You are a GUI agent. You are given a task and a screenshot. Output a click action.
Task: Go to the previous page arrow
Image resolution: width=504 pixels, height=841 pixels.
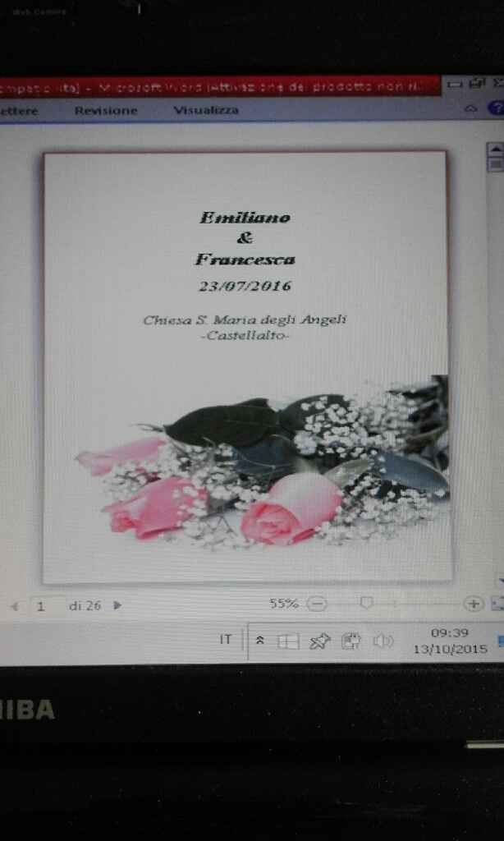pyautogui.click(x=14, y=606)
